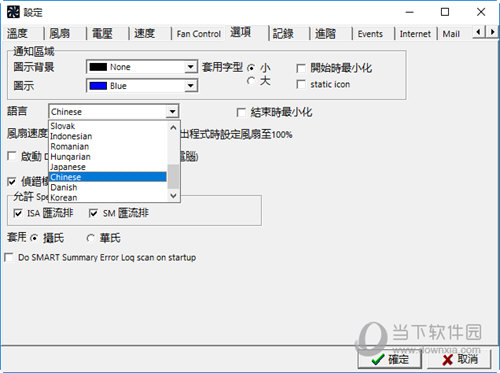Switch to the 溫度 tab
The height and width of the screenshot is (373, 500).
[17, 33]
